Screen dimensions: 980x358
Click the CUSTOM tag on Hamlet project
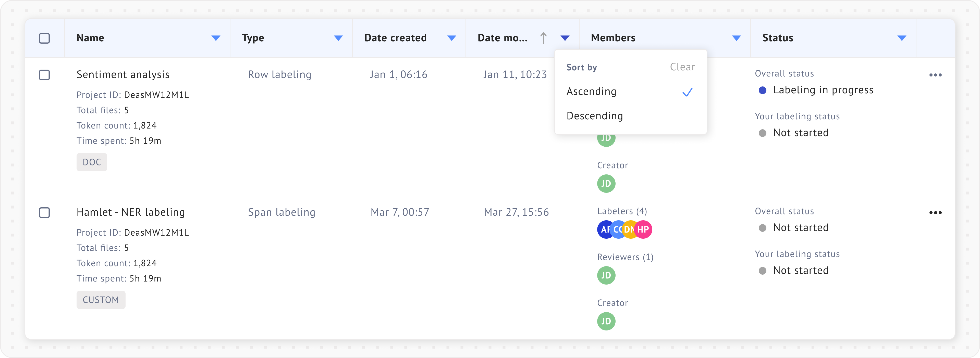click(x=101, y=300)
